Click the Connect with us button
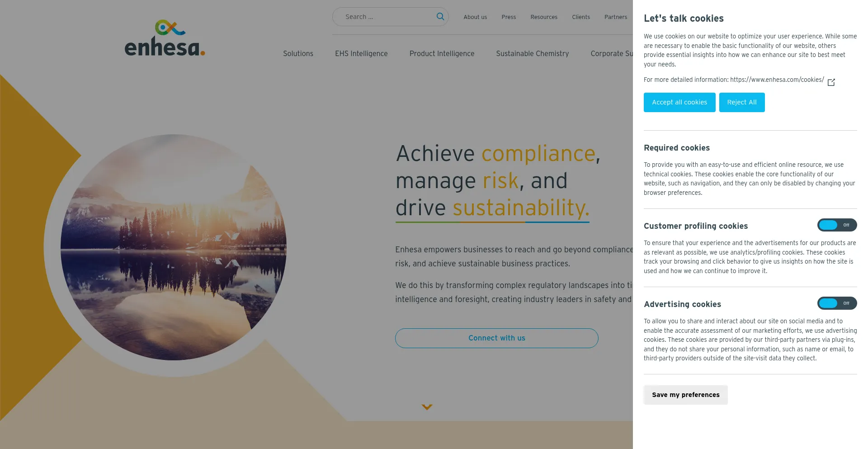The height and width of the screenshot is (449, 868). 496,338
